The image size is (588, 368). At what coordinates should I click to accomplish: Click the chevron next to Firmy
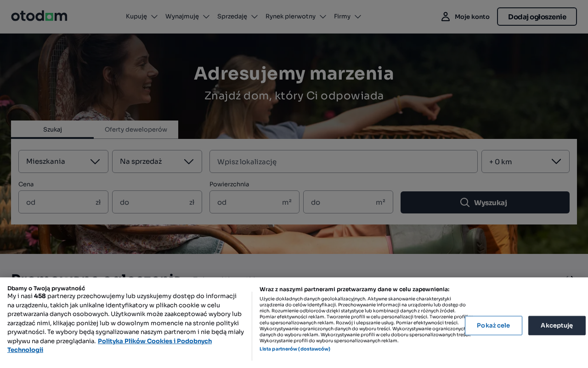(358, 17)
